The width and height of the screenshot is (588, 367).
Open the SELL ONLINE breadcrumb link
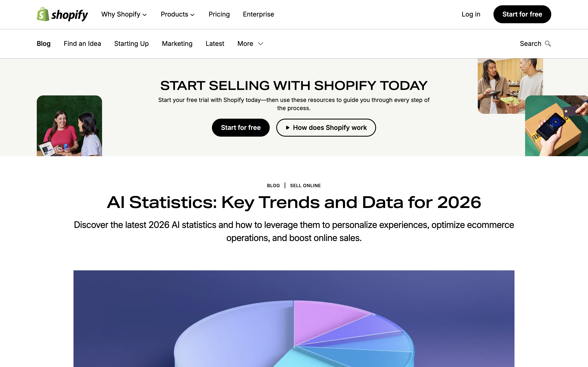click(x=305, y=186)
